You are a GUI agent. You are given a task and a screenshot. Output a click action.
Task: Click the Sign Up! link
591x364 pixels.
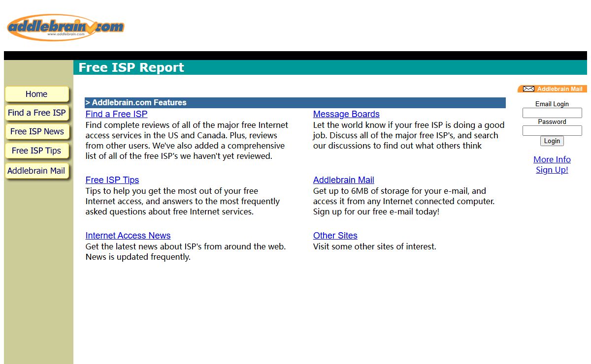(552, 170)
